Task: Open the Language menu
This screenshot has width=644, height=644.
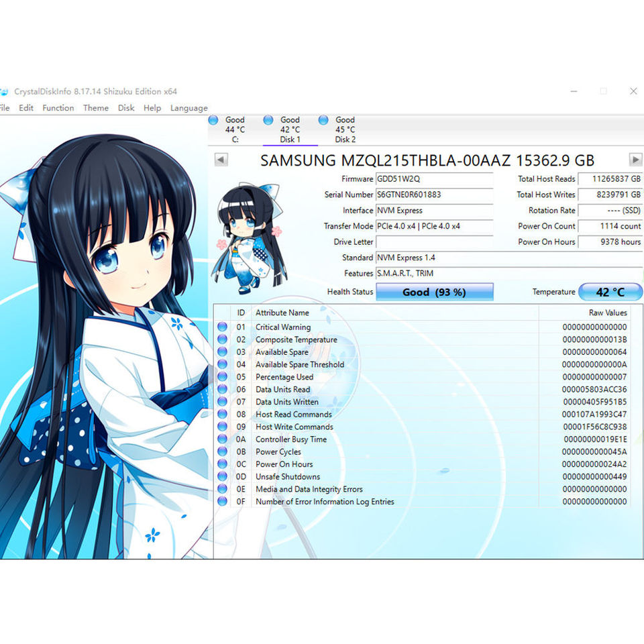Action: (189, 108)
